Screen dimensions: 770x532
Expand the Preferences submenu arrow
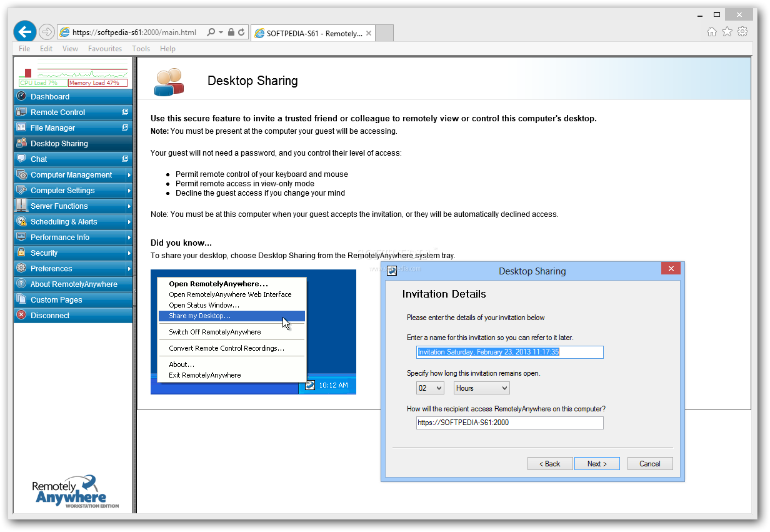click(x=129, y=269)
